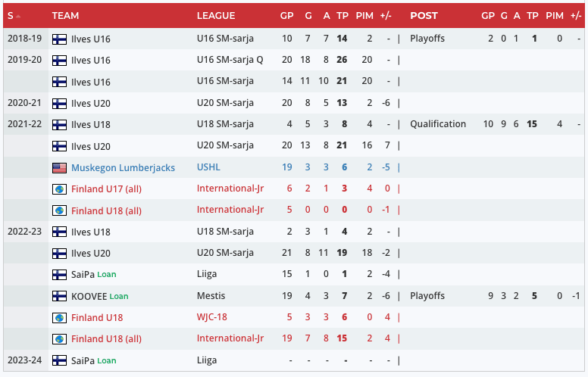Toggle the sort arrow next to S header
This screenshot has height=377, width=588.
click(18, 16)
